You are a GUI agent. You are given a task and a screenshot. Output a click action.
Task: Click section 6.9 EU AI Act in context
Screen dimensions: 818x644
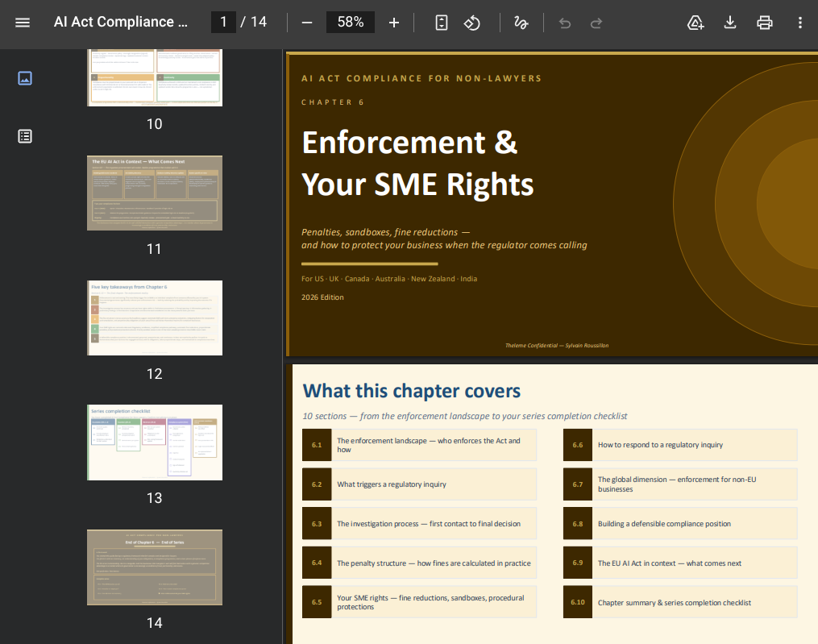click(x=680, y=563)
